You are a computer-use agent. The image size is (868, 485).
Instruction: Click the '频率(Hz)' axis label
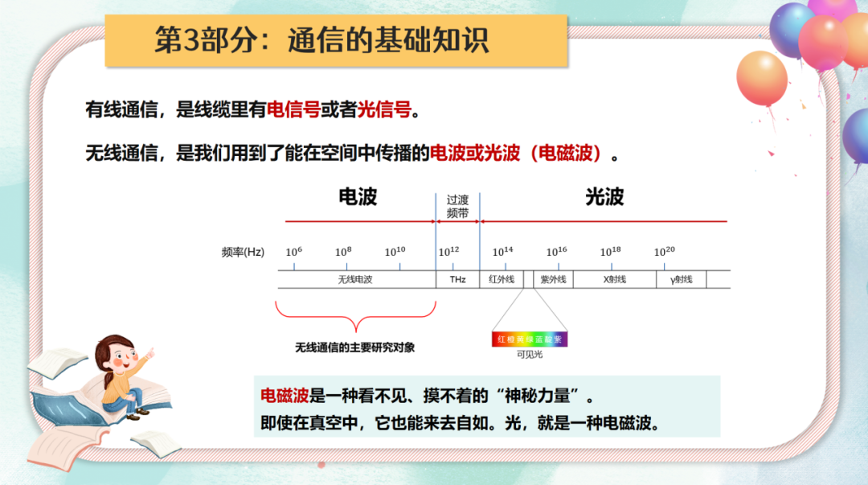[x=243, y=253]
